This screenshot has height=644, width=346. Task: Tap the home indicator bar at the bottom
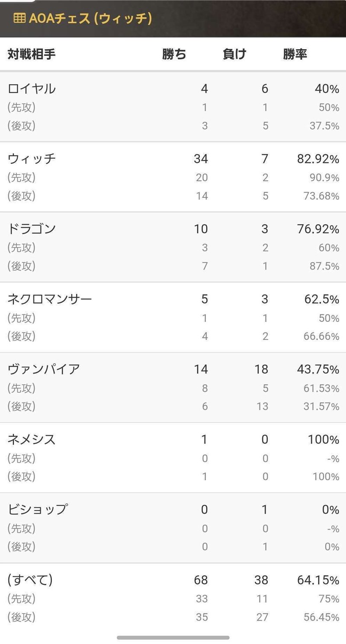[173, 638]
